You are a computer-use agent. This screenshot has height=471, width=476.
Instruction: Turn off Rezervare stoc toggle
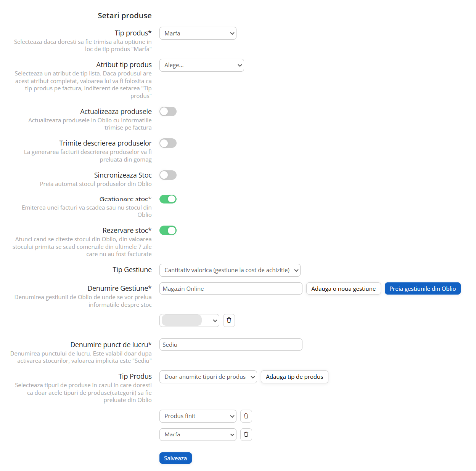coord(168,231)
